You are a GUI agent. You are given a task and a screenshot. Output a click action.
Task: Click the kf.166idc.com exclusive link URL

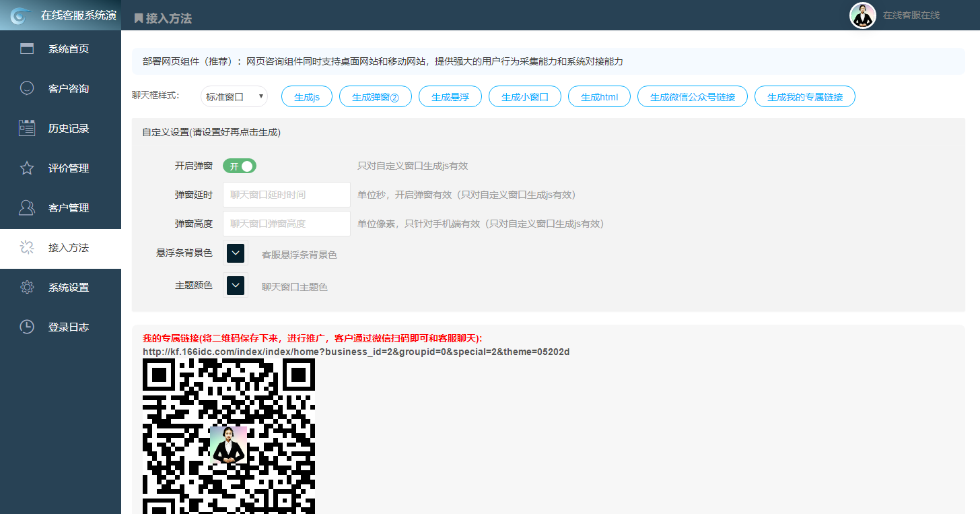(x=356, y=352)
